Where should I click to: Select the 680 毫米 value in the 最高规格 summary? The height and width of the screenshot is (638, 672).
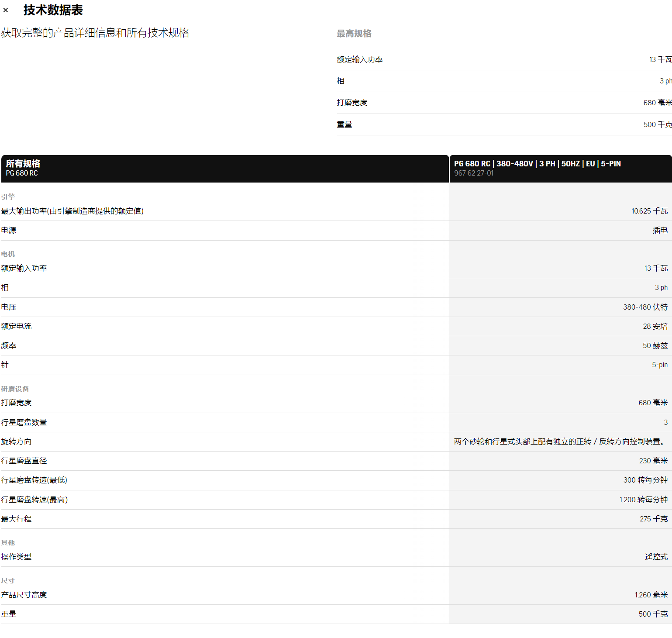657,103
